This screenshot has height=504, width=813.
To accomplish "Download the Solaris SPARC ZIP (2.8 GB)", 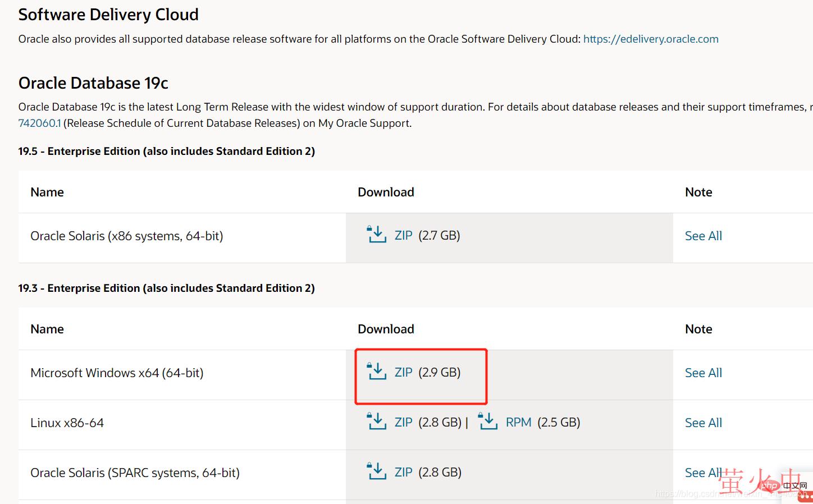I will (x=404, y=473).
